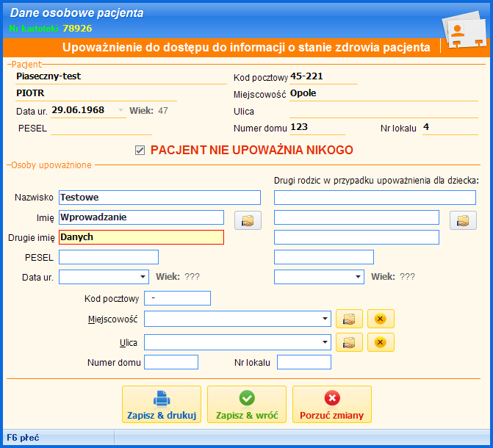Open name lookup icon for second parent
This screenshot has height=448, width=493.
(x=463, y=220)
